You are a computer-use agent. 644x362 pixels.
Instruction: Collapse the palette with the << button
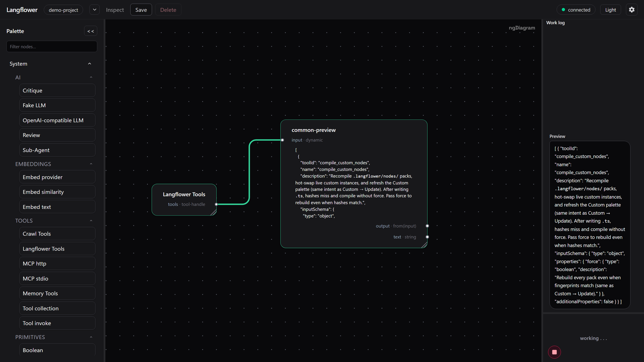click(91, 31)
